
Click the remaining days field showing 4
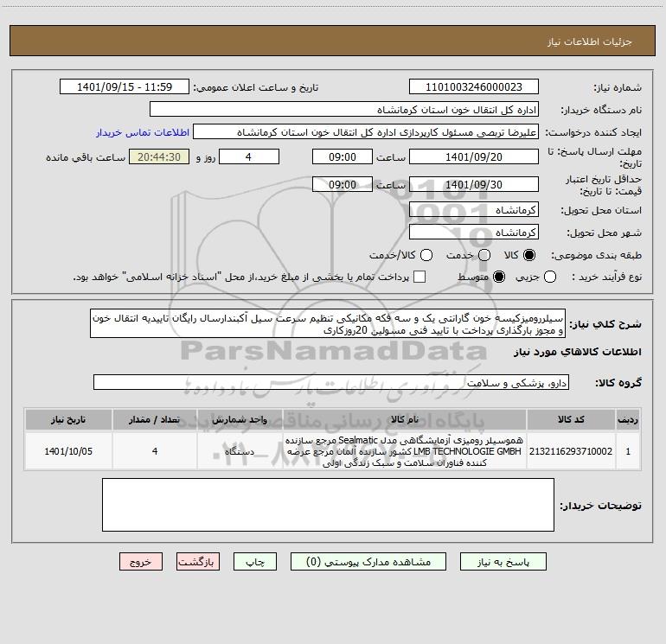click(x=249, y=156)
